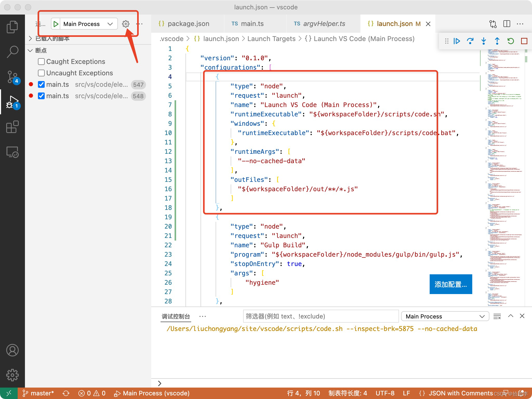This screenshot has height=399, width=532.
Task: Click the debug Step Into arrow
Action: 483,41
